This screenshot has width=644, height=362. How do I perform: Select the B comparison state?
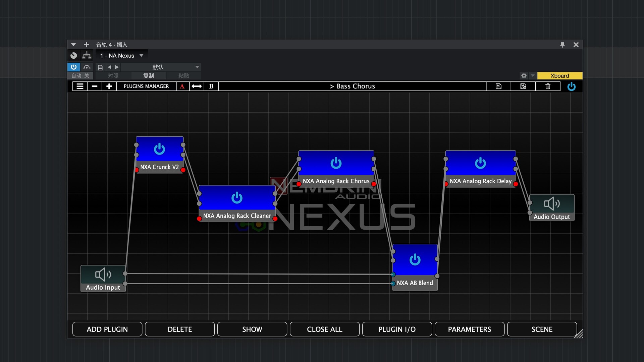211,86
